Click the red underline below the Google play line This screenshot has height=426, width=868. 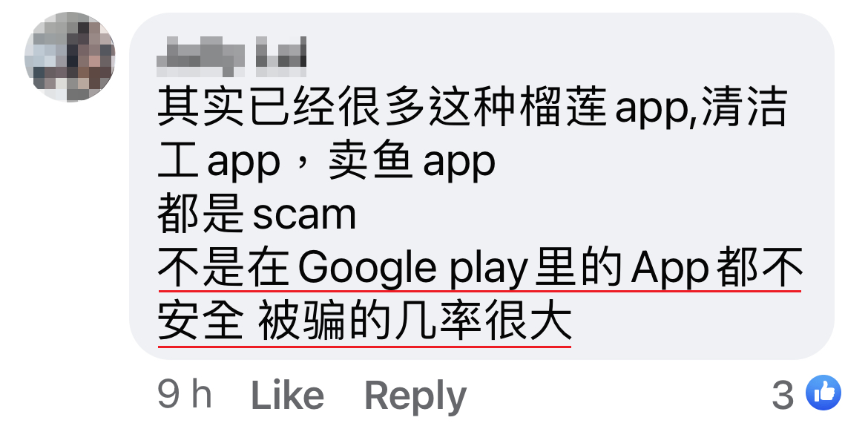click(x=480, y=290)
